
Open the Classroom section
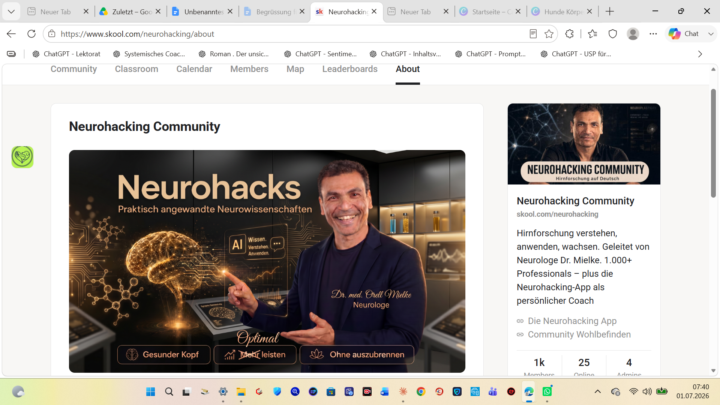click(136, 69)
